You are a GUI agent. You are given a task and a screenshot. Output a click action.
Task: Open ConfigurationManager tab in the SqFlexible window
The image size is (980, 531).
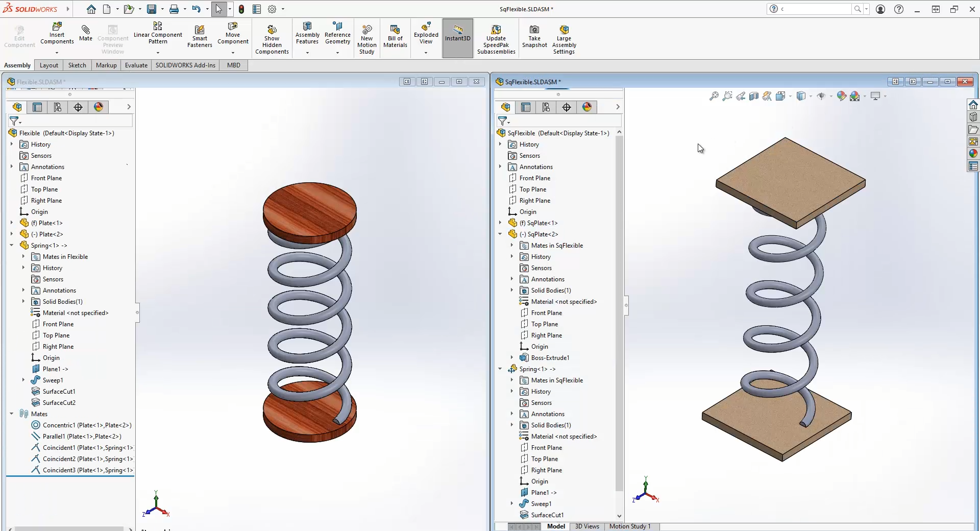(546, 107)
